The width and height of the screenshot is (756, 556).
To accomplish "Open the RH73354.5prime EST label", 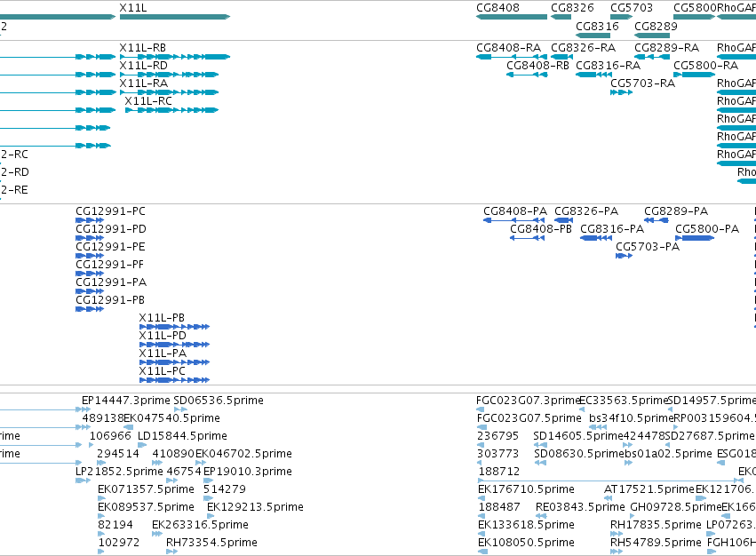I will (x=211, y=544).
